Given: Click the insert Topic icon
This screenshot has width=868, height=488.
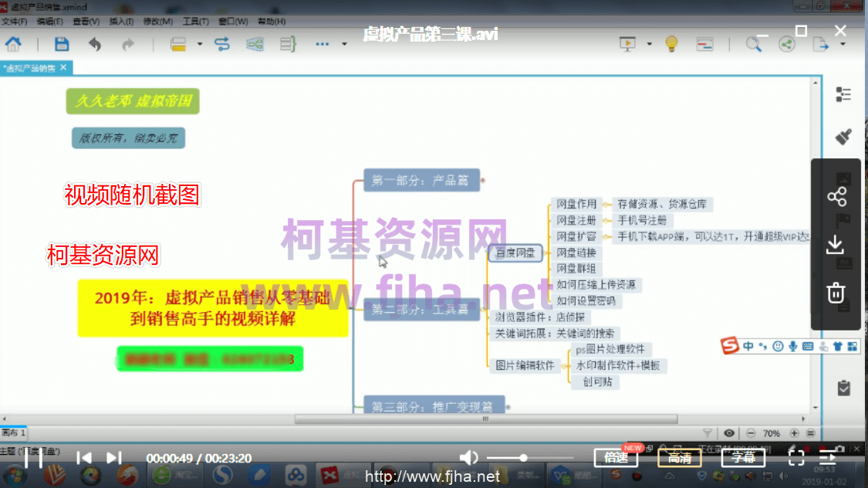Looking at the screenshot, I should tap(178, 44).
